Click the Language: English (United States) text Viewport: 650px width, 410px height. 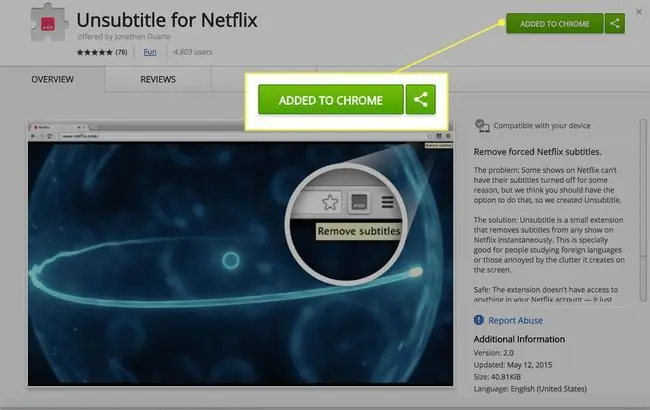(530, 389)
